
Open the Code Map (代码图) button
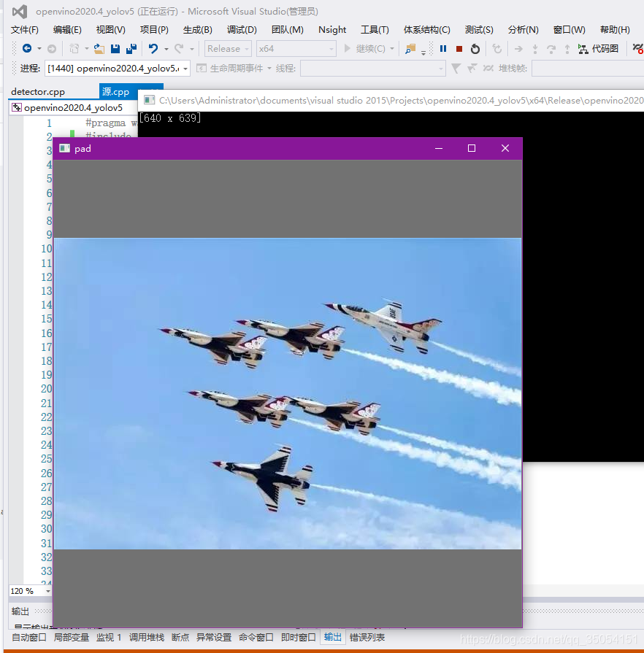[599, 49]
